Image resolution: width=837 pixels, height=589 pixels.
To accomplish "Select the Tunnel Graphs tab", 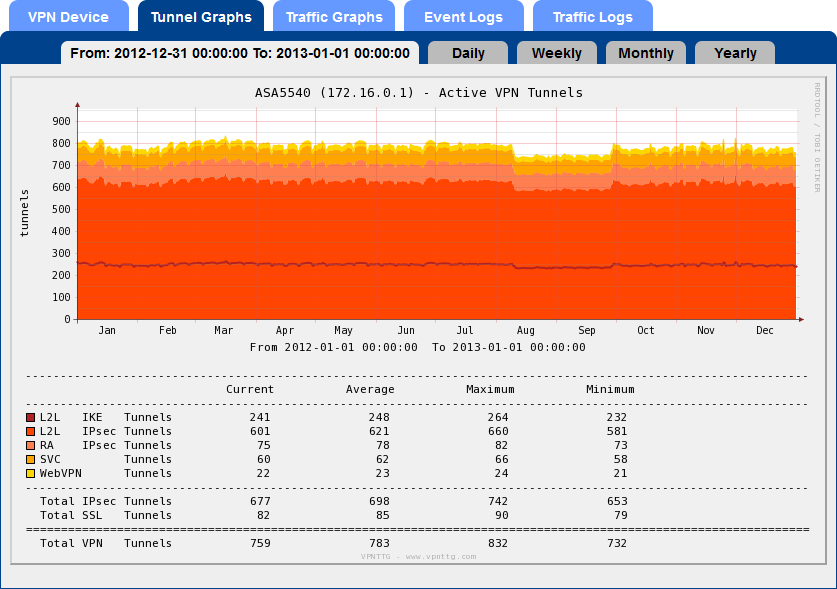I will tap(201, 17).
